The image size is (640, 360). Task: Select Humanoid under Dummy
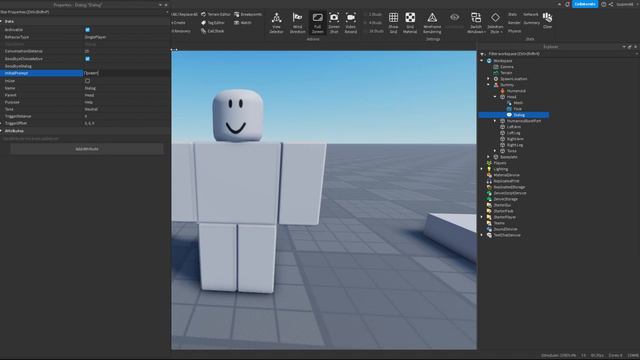coord(516,91)
